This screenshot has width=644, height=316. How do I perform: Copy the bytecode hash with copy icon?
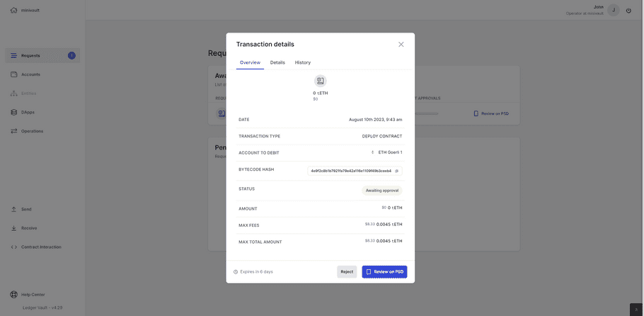[x=396, y=171]
